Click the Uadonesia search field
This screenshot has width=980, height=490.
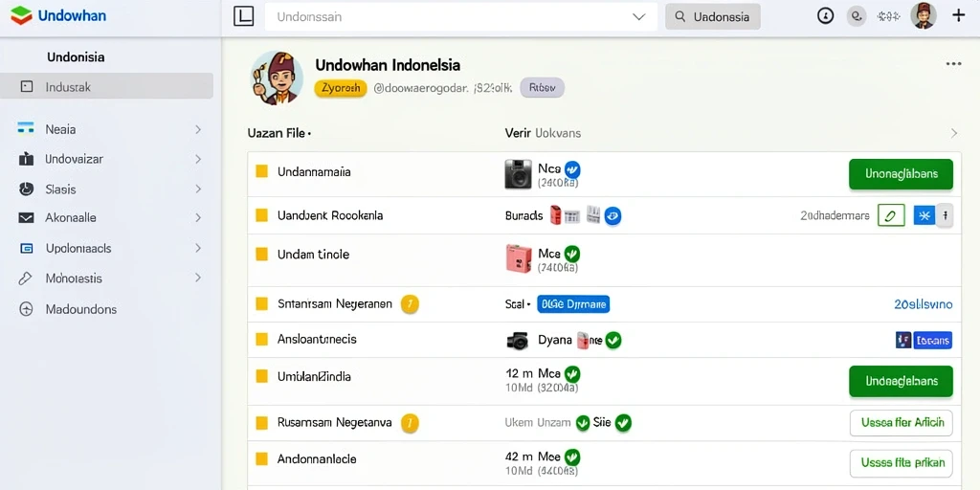coord(712,17)
